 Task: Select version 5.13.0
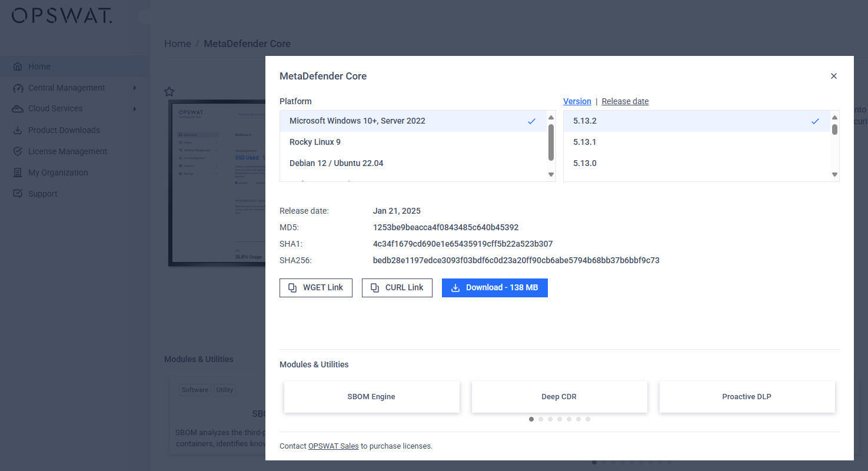coord(697,164)
